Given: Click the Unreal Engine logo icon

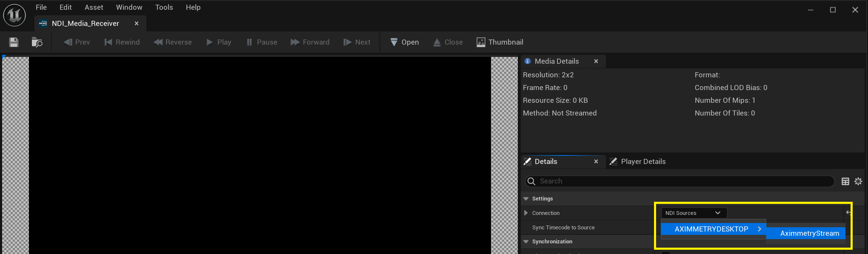Looking at the screenshot, I should [x=14, y=15].
